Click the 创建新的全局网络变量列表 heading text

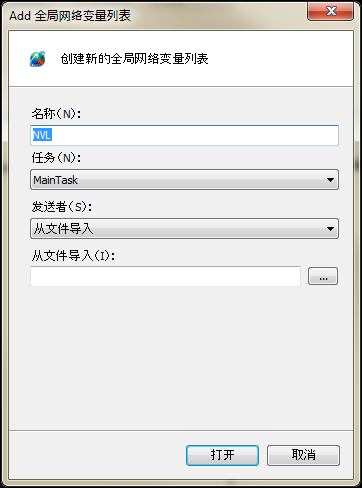(134, 59)
